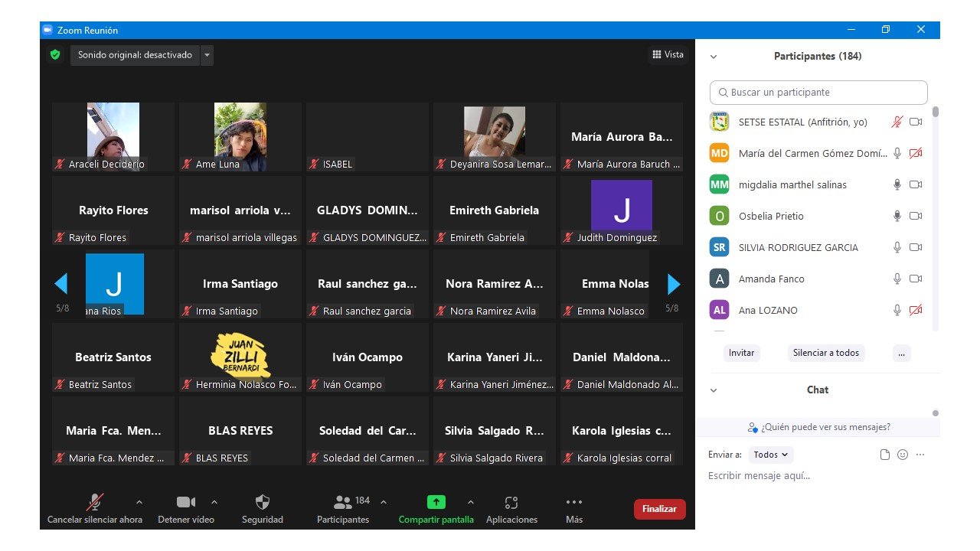Click the Buscar un participante field
Viewport: 980px width, 551px height.
[818, 93]
